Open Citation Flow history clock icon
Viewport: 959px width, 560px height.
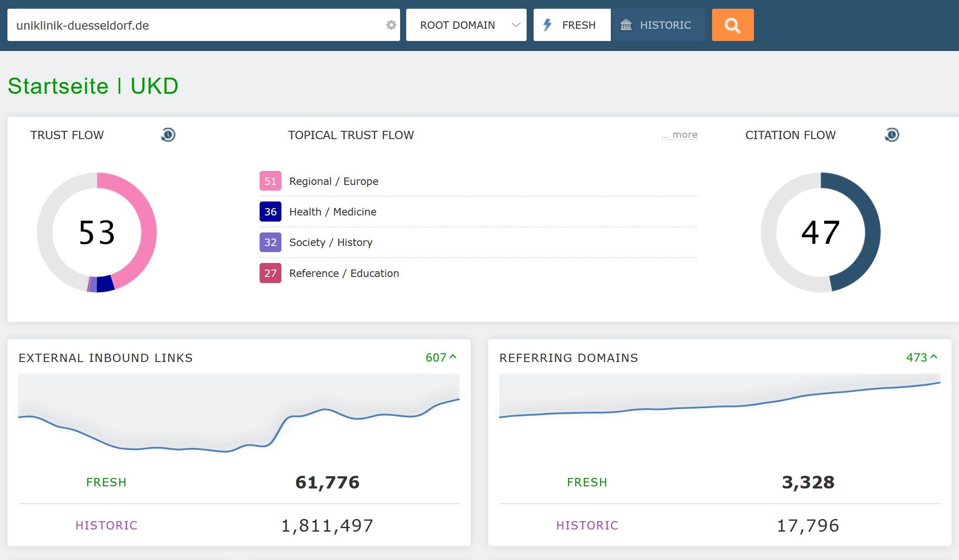click(x=892, y=135)
